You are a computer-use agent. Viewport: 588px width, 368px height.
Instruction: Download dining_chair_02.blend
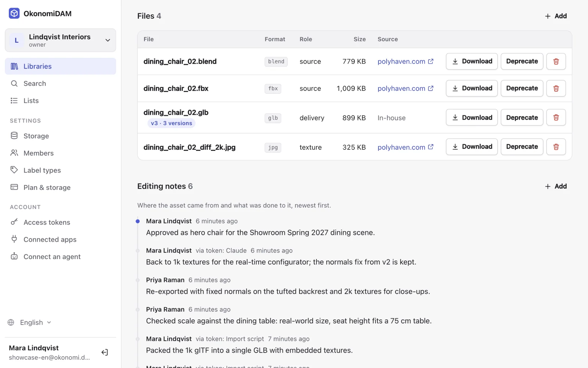click(472, 61)
